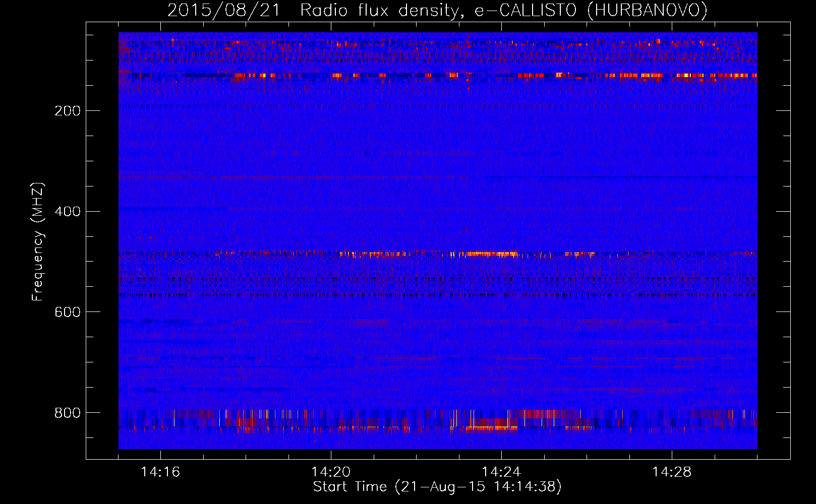This screenshot has height=504, width=816.
Task: Click the 200 frequency tick label
Action: coord(68,111)
